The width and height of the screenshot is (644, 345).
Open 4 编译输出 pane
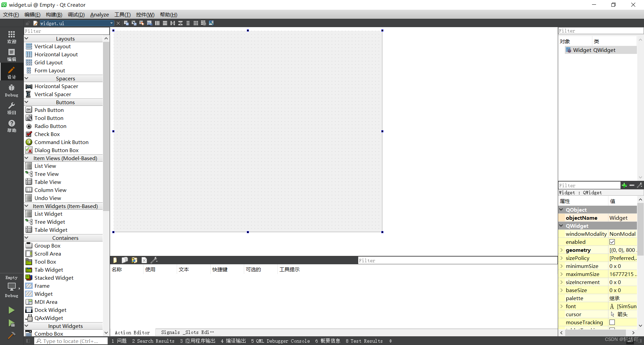pos(233,341)
